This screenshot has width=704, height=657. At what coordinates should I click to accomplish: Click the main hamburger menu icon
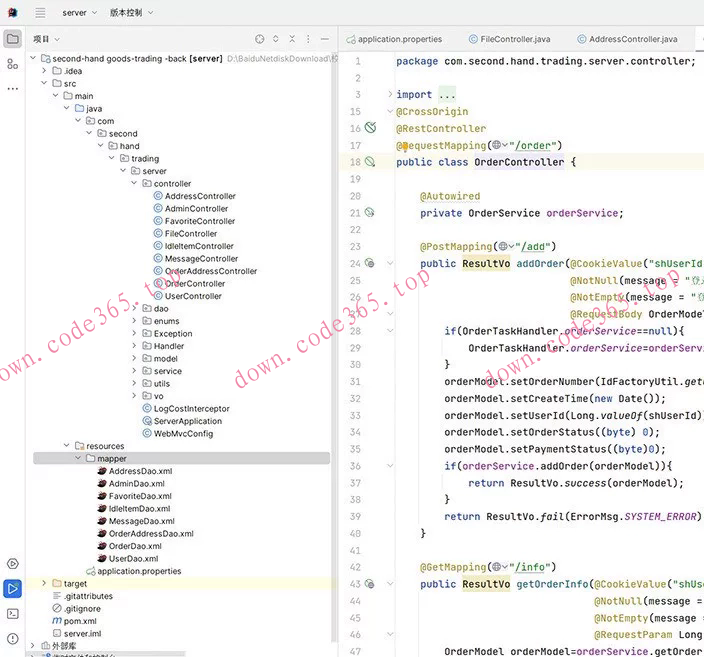point(40,13)
